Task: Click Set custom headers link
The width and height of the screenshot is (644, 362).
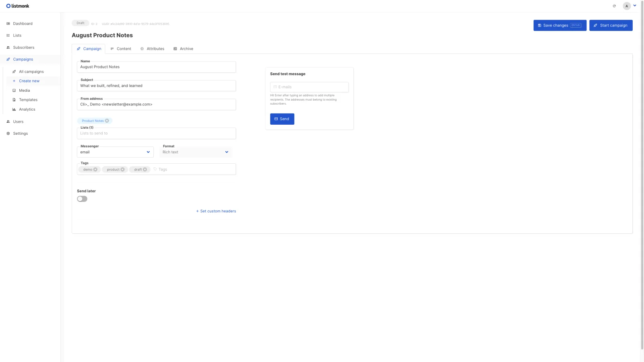Action: tap(216, 211)
